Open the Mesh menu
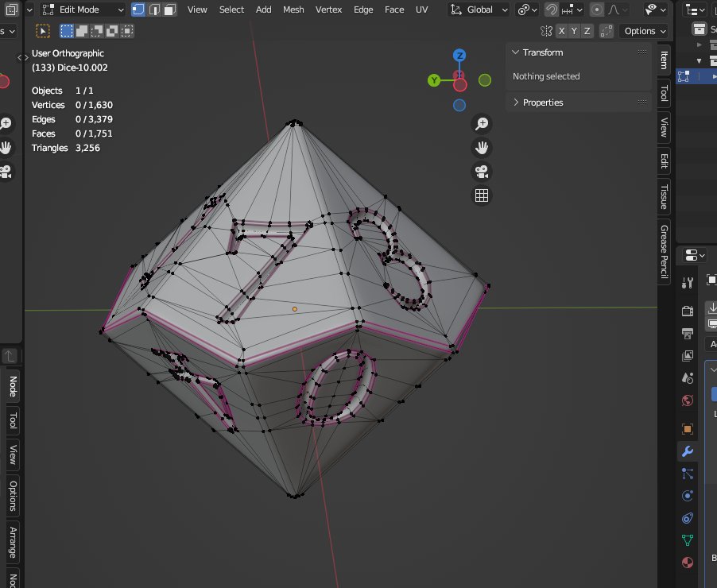Viewport: 717px width, 588px height. click(293, 10)
